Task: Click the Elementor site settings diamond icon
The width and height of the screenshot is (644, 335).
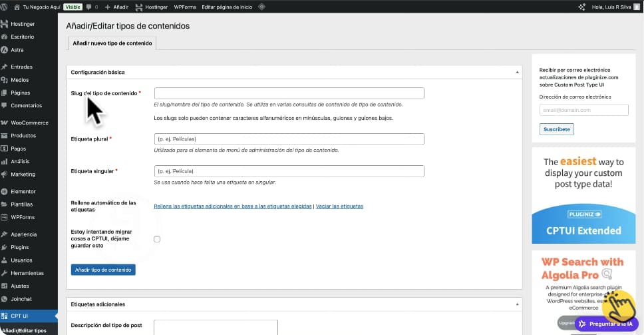Action: coord(261,7)
